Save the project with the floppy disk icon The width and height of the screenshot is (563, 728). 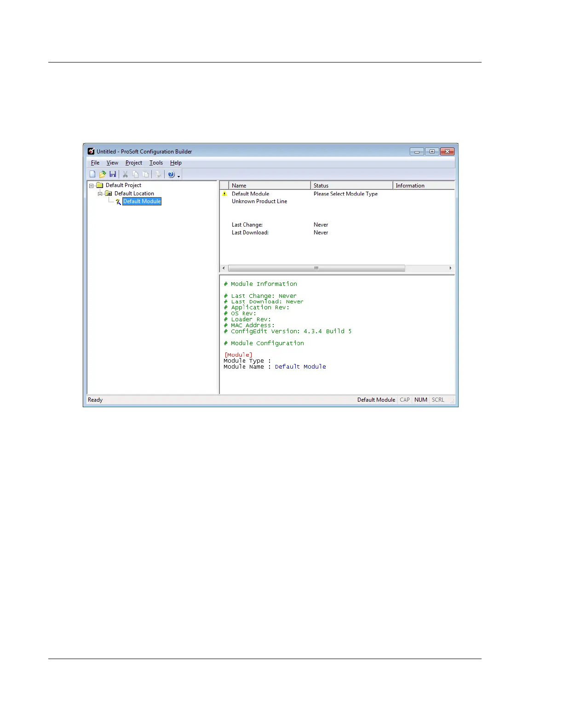click(113, 174)
